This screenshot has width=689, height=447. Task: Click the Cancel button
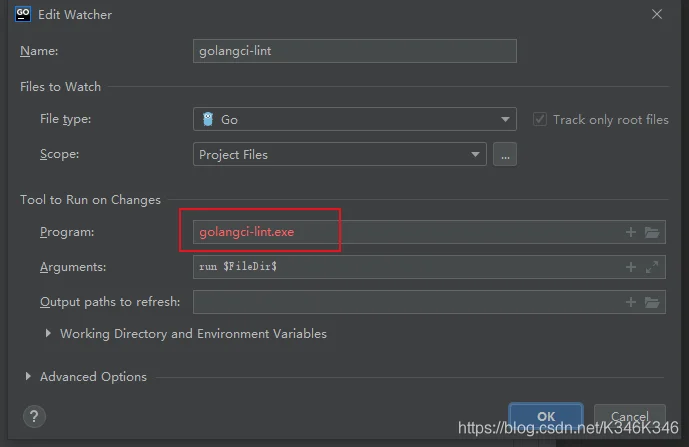point(630,416)
